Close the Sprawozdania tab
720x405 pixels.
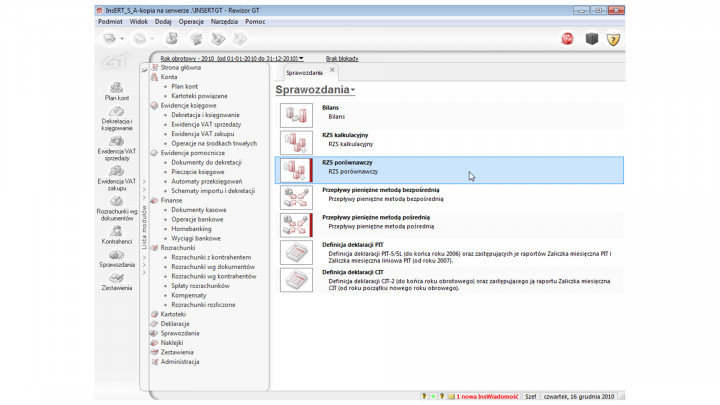332,70
